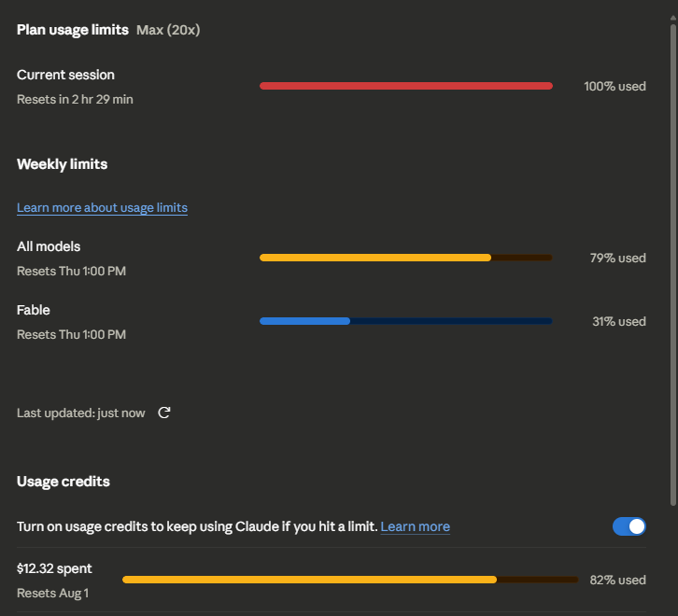678x616 pixels.
Task: Click the Usage credits heading
Action: tap(64, 482)
